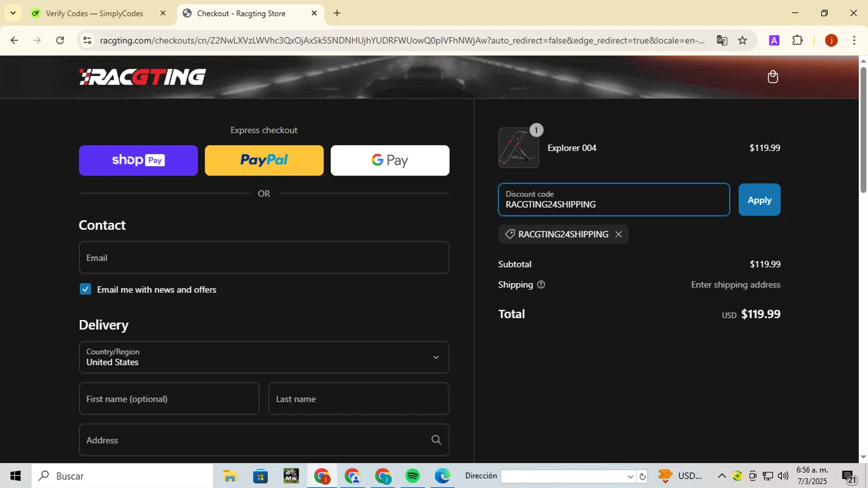This screenshot has width=868, height=488.
Task: Open a new browser tab
Action: (337, 13)
